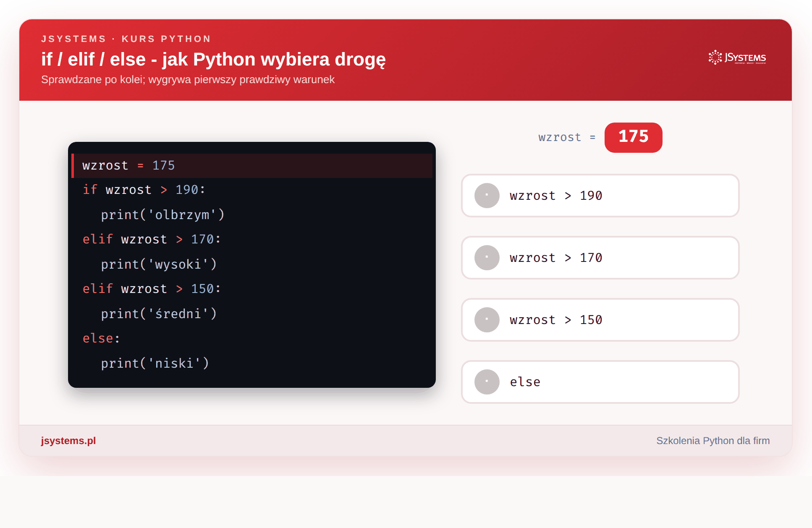
Task: Click the code line print('olbrzym')
Action: (163, 215)
